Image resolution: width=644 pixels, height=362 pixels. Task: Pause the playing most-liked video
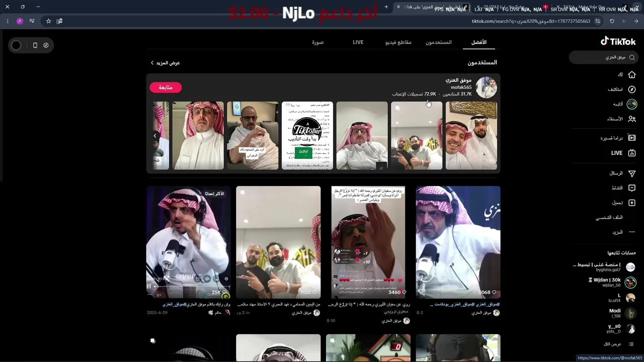point(149,286)
